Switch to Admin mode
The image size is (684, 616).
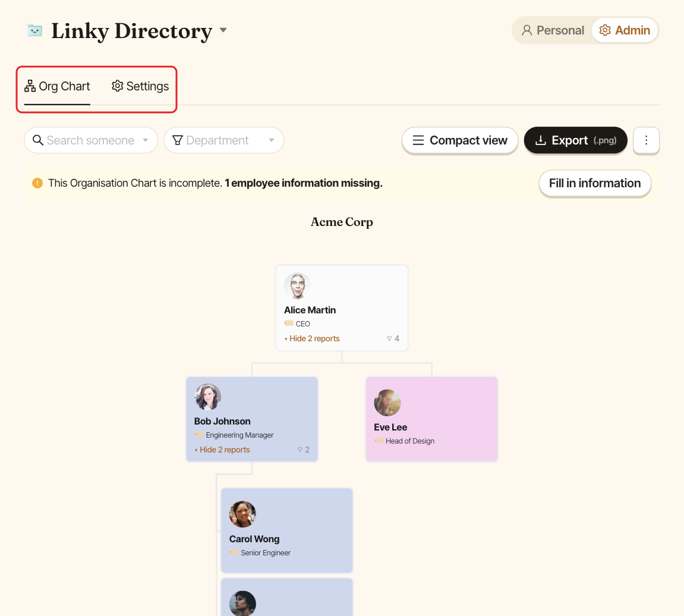click(625, 30)
